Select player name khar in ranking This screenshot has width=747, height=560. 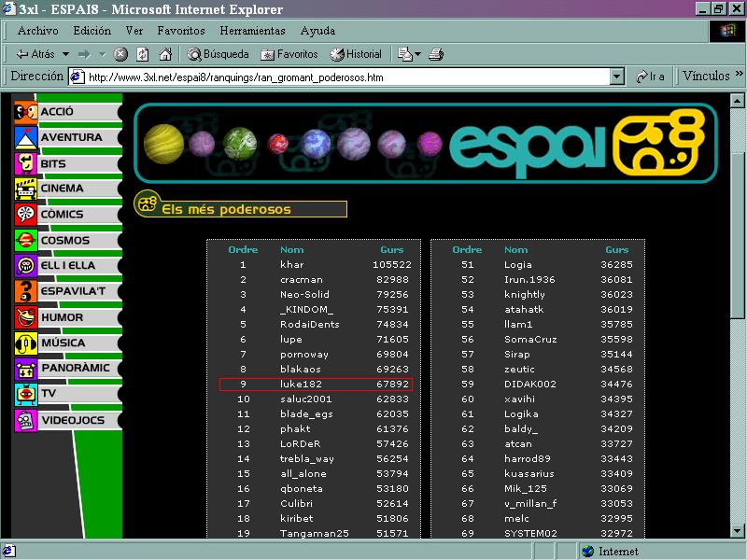pyautogui.click(x=292, y=265)
